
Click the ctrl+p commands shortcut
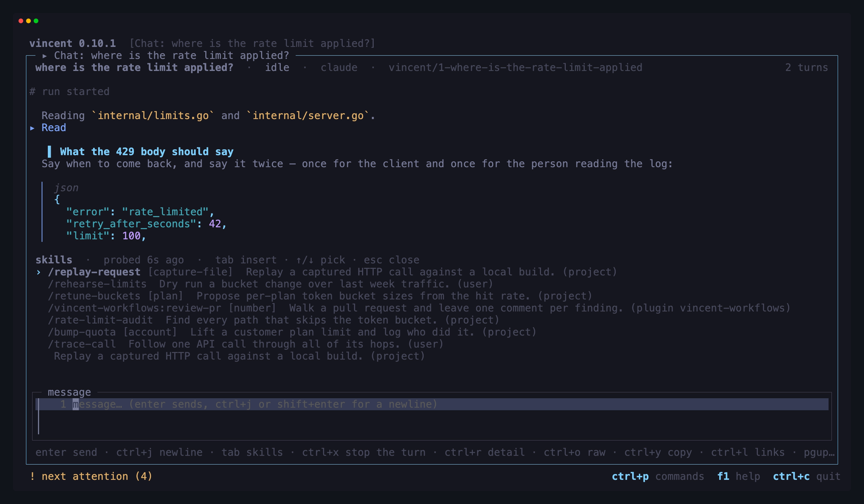(x=658, y=476)
